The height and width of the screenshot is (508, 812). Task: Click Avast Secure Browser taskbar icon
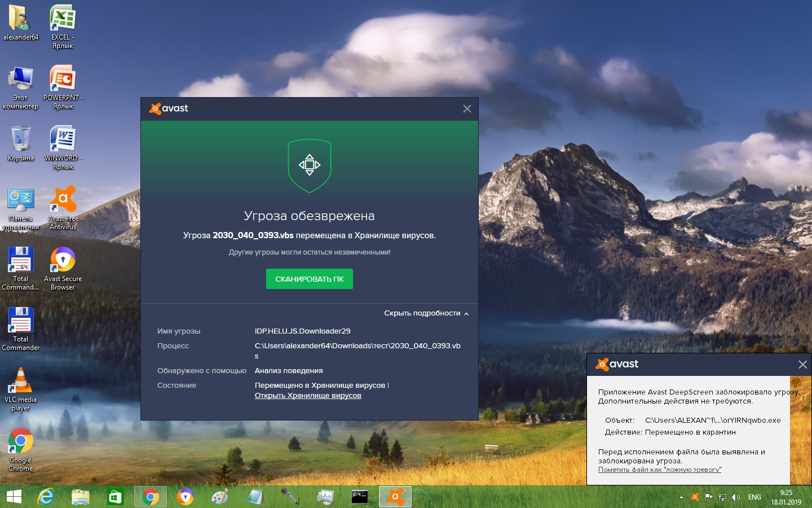[x=186, y=497]
